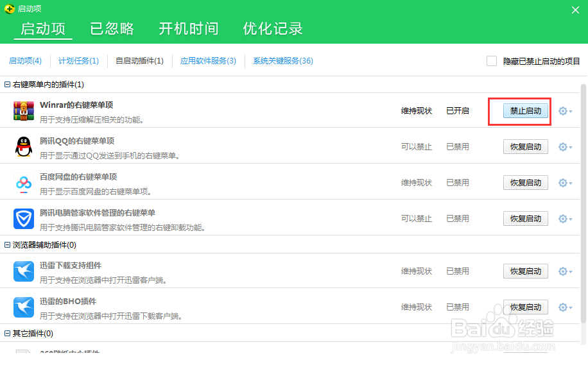Click the 360 logo icon in title bar

(x=10, y=8)
